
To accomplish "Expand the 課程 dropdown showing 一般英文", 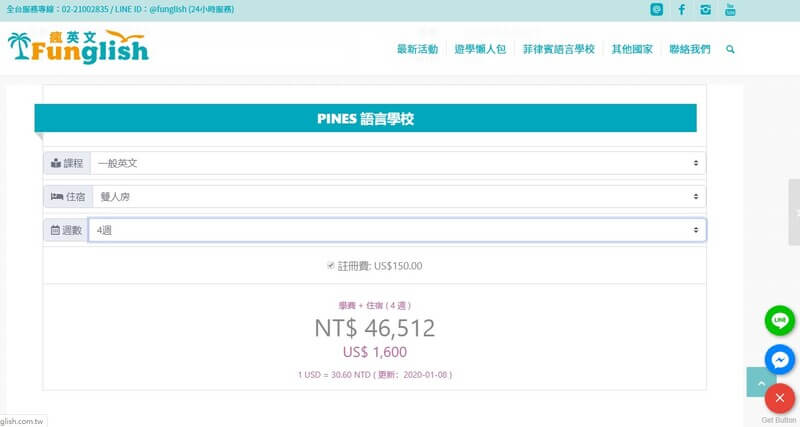I will pyautogui.click(x=397, y=163).
